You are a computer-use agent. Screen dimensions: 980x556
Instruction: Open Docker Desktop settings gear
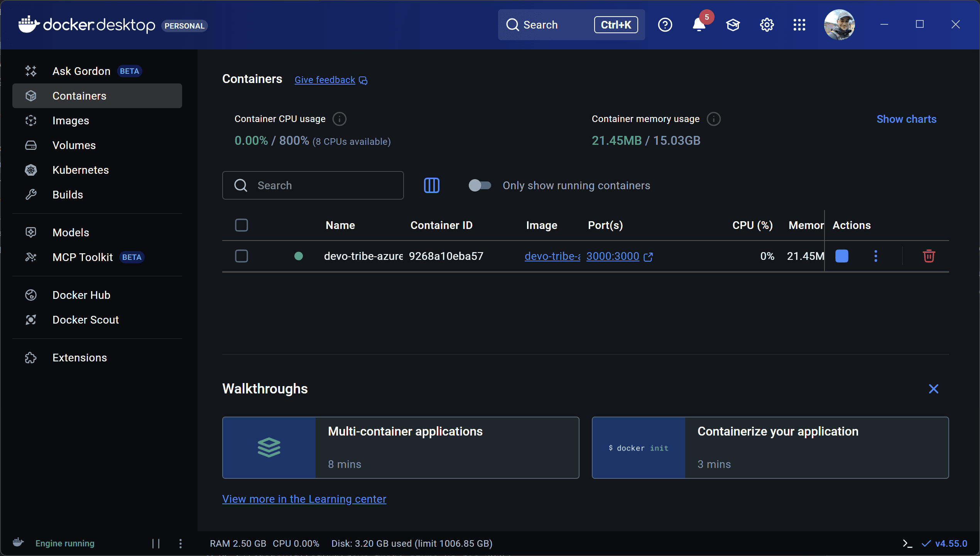tap(767, 25)
